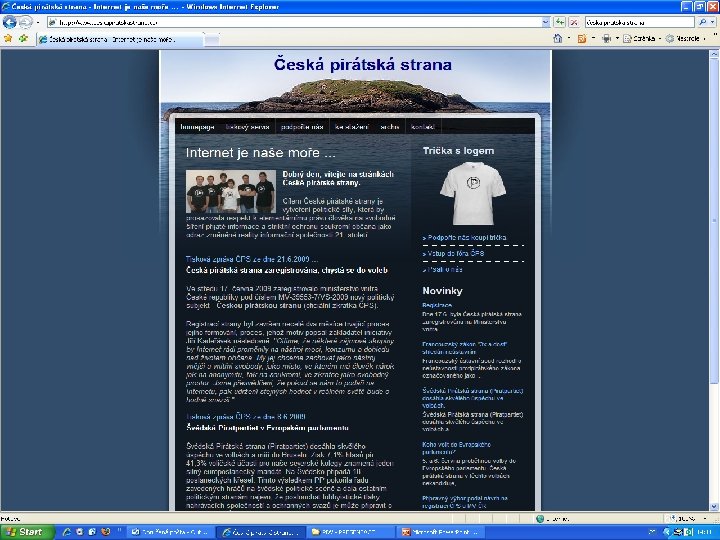Image resolution: width=720 pixels, height=540 pixels.
Task: Expand the Print dropdown arrow
Action: pyautogui.click(x=617, y=39)
